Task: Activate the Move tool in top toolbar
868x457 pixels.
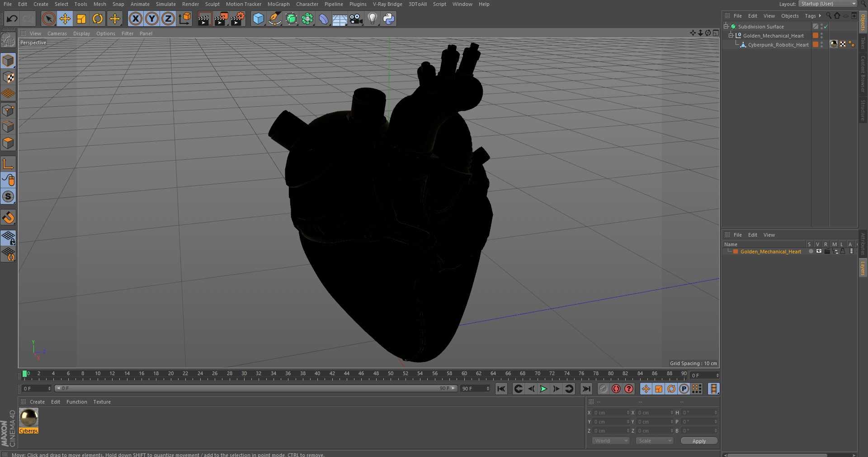Action: tap(65, 19)
